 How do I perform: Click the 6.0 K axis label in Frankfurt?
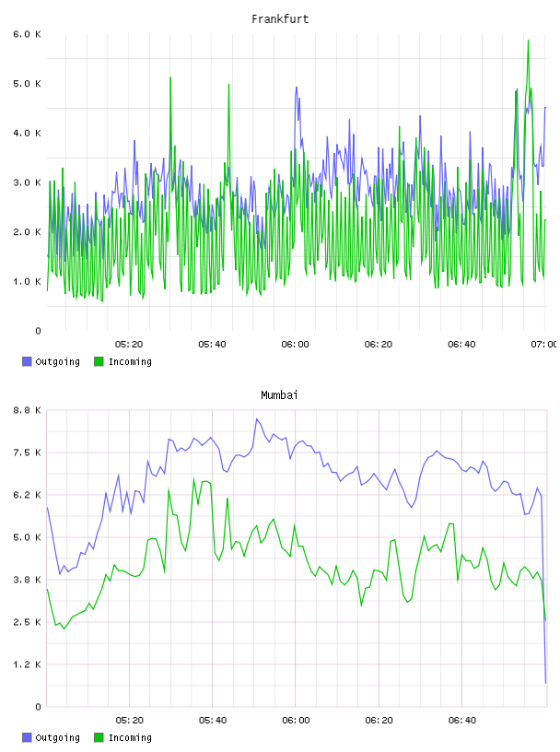point(28,34)
